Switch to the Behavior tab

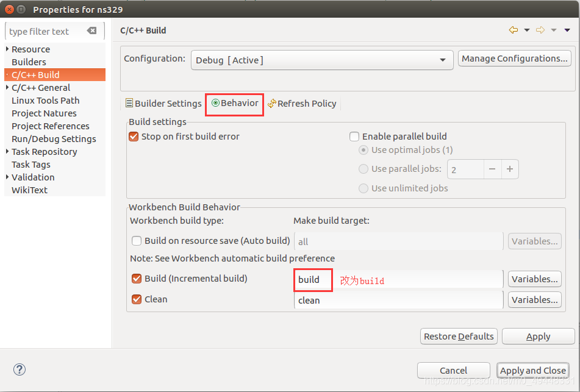point(235,103)
